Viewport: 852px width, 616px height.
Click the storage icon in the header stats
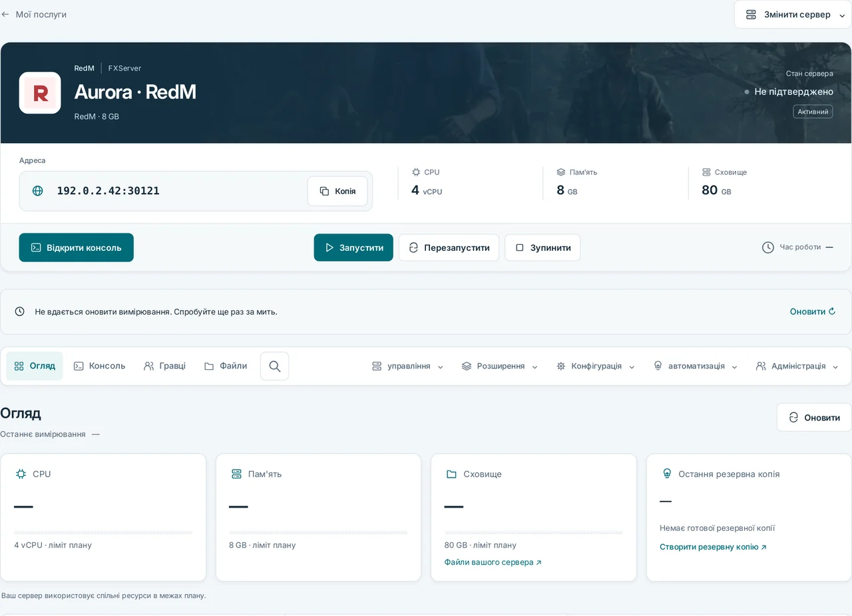(706, 172)
